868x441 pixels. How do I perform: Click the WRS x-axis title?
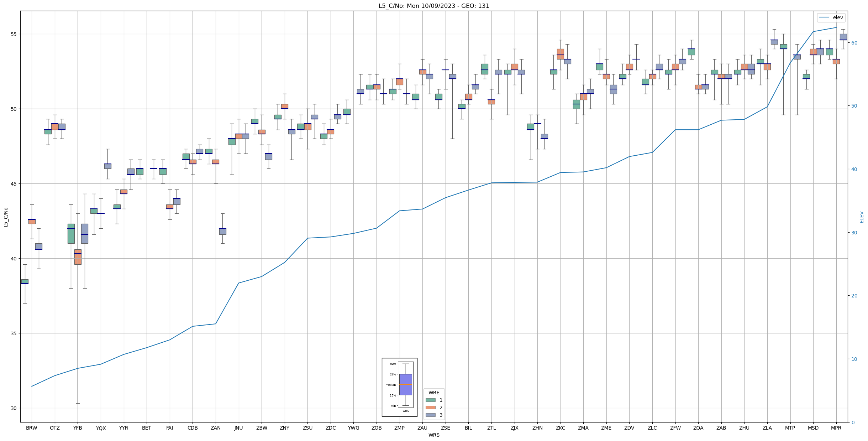click(433, 435)
